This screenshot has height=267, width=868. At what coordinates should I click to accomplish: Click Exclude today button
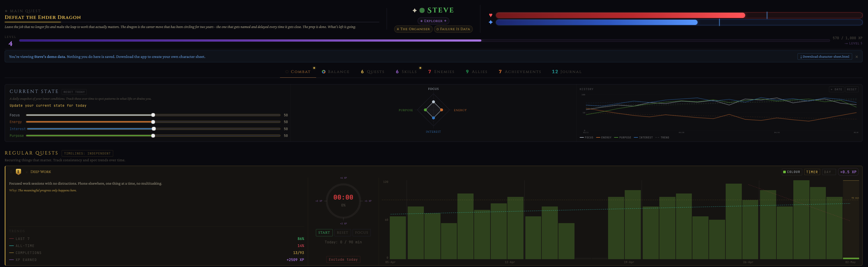(343, 260)
